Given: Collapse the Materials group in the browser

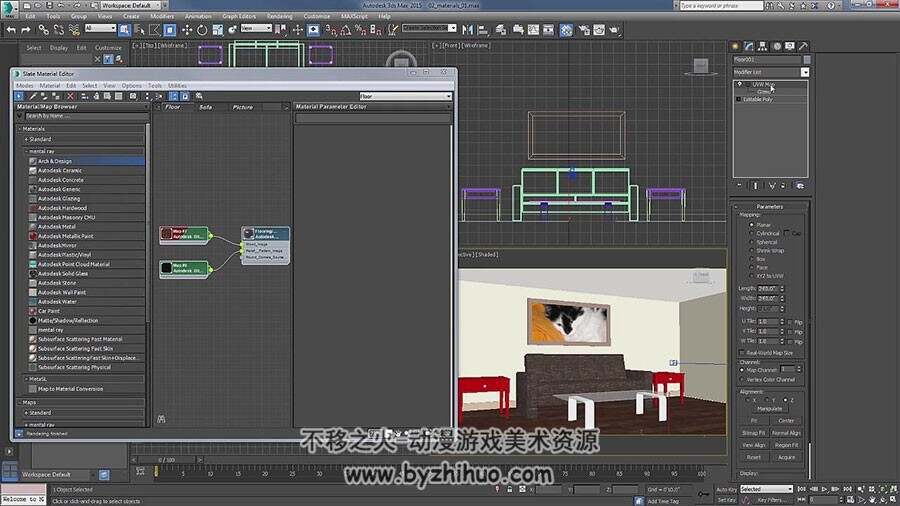Looking at the screenshot, I should [20, 129].
